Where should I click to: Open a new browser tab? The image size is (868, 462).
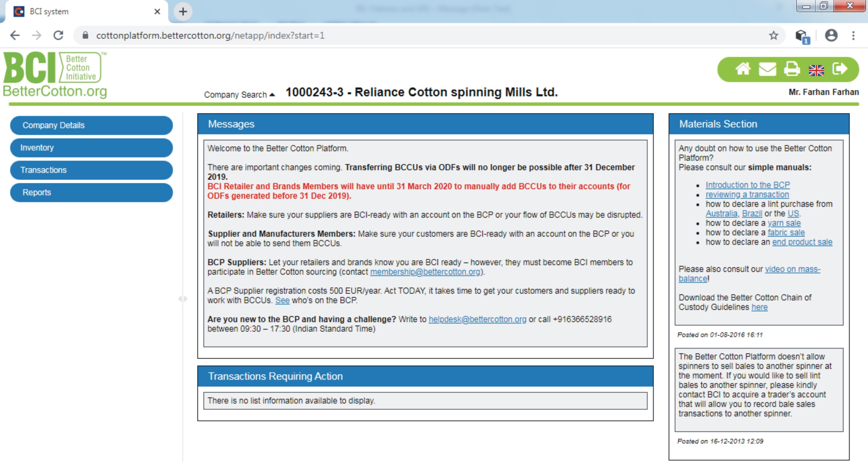click(x=183, y=11)
